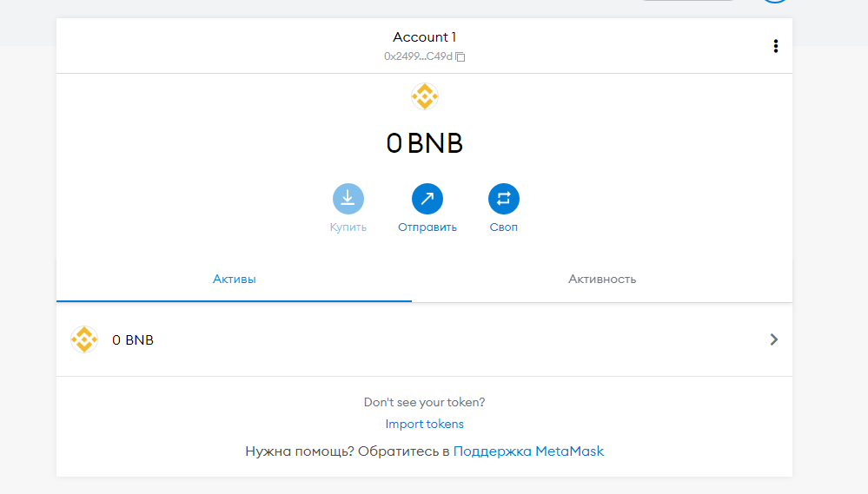Image resolution: width=868 pixels, height=494 pixels.
Task: Open the three-dot account options menu
Action: tap(776, 46)
